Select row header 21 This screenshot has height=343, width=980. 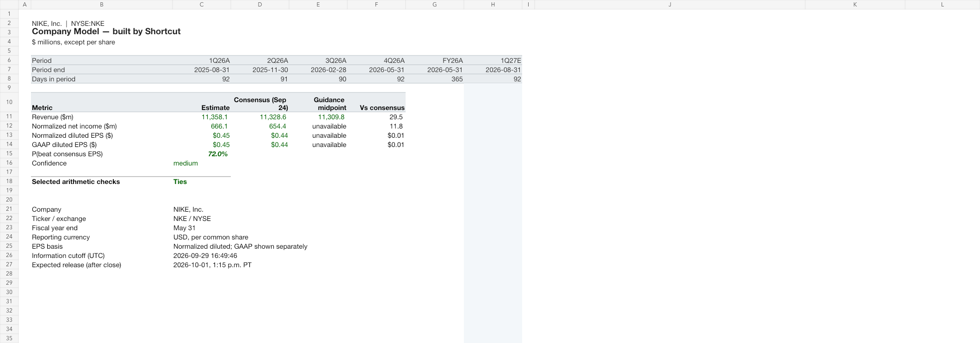9,209
